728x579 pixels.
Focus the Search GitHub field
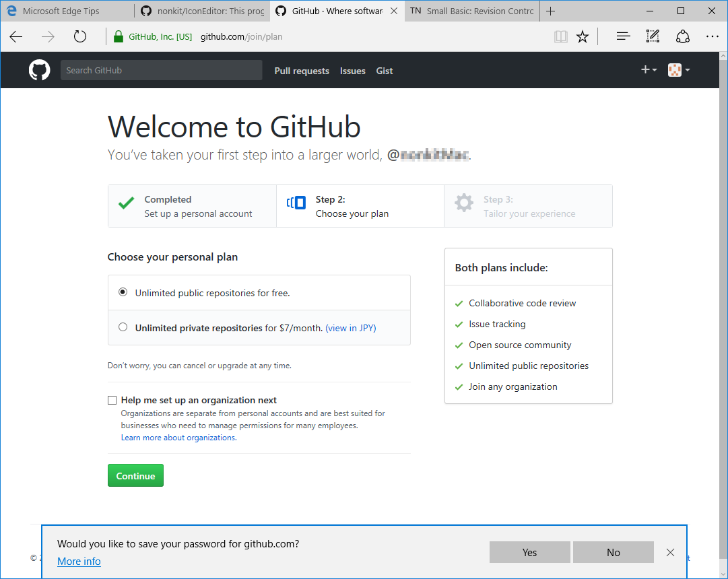click(x=161, y=70)
